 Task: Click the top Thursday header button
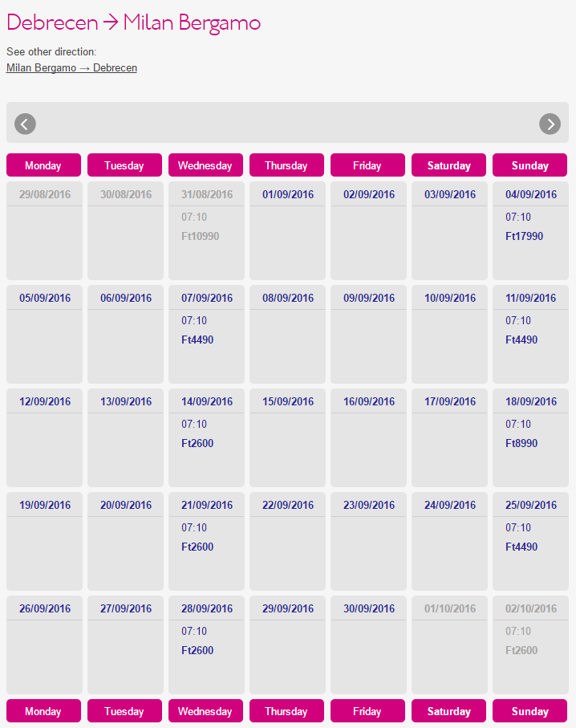pyautogui.click(x=287, y=165)
